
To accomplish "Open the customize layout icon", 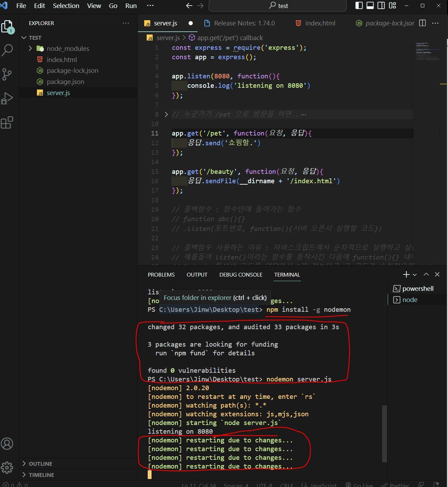I will pos(393,6).
